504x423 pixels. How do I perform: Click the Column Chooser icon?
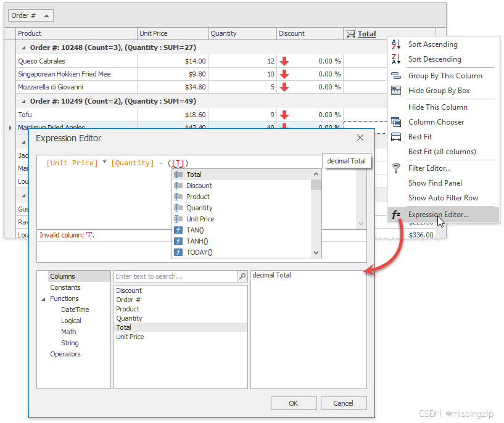[396, 122]
